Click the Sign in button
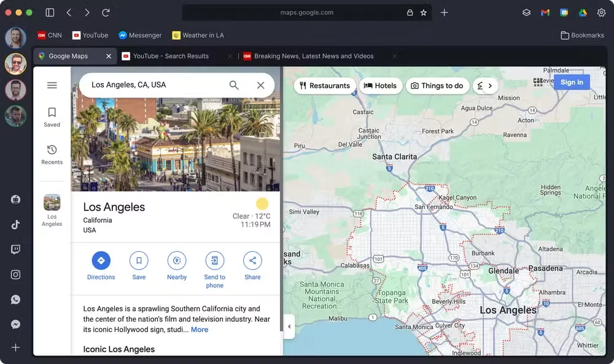 572,82
